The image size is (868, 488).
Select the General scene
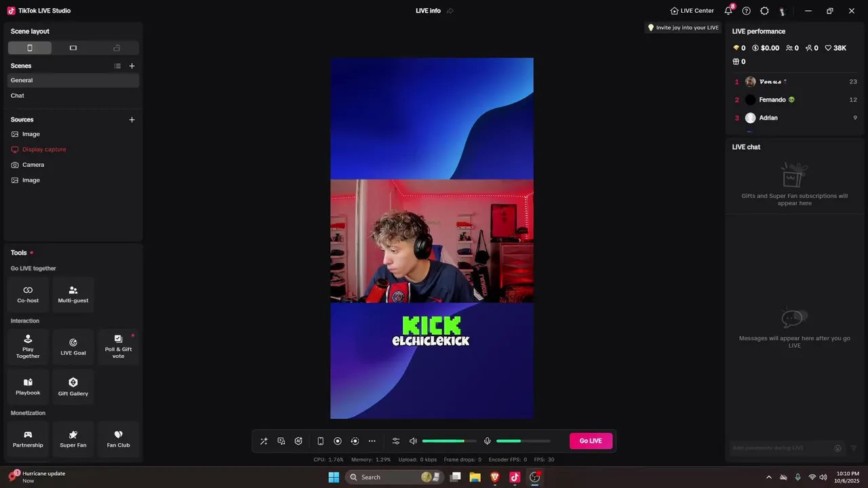(x=73, y=80)
